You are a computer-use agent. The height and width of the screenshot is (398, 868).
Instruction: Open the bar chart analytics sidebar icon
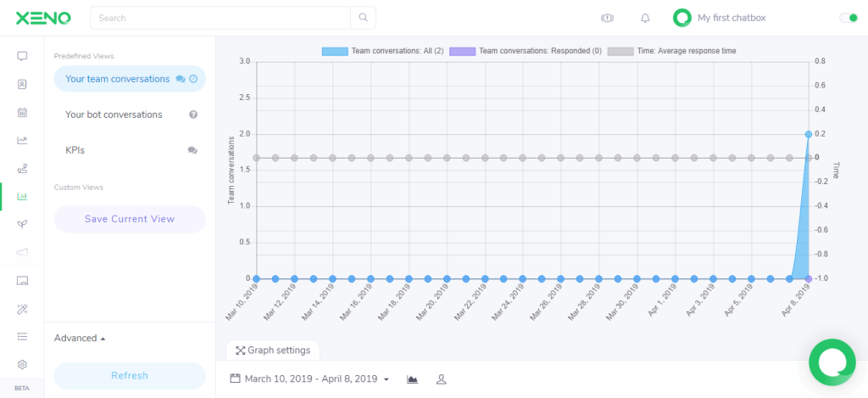click(22, 196)
